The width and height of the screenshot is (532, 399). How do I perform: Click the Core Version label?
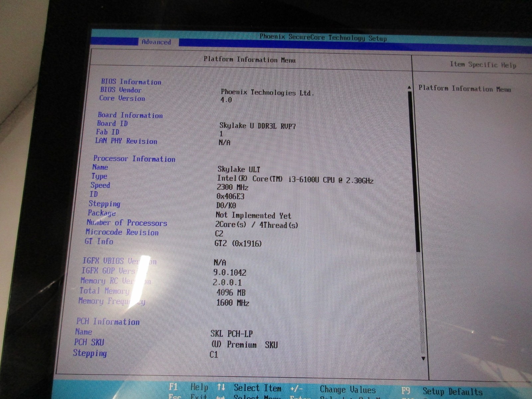click(122, 98)
